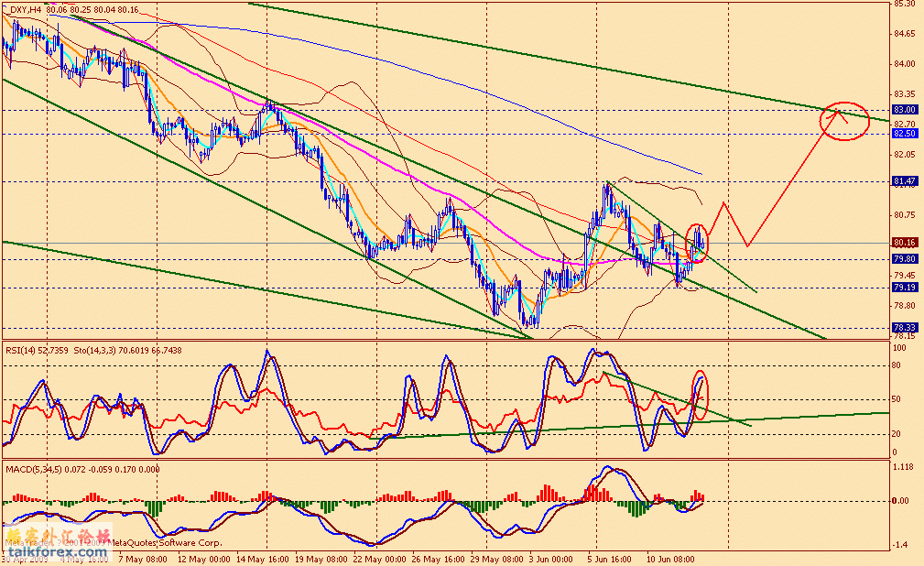The image size is (924, 566).
Task: Click the 5 Jun 16:00 date label
Action: pos(610,559)
